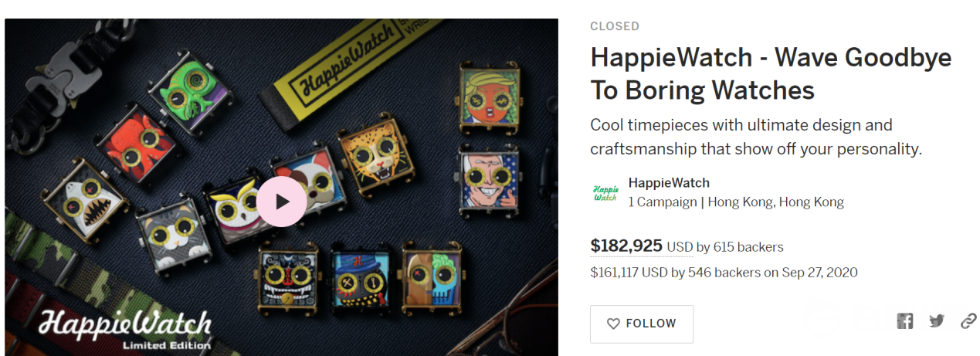980x356 pixels.
Task: Click the heart icon beside Follow
Action: (613, 324)
